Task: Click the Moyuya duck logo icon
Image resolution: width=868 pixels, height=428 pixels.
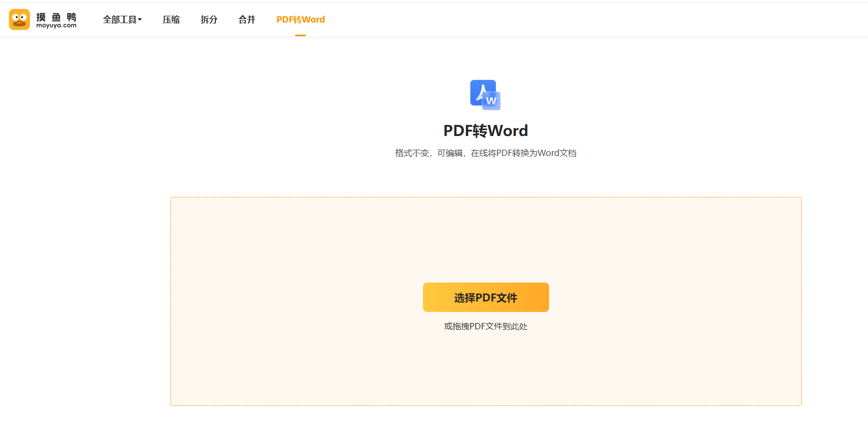Action: pos(19,19)
